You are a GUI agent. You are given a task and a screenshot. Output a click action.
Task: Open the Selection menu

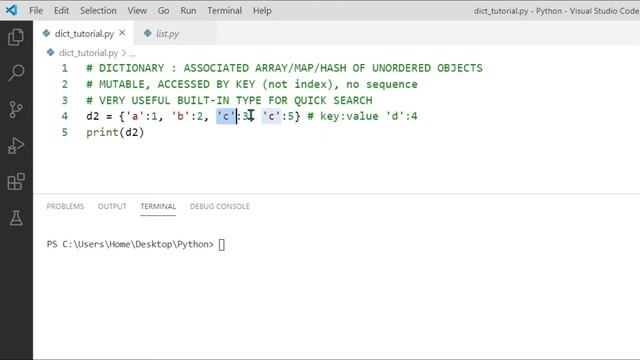click(98, 11)
